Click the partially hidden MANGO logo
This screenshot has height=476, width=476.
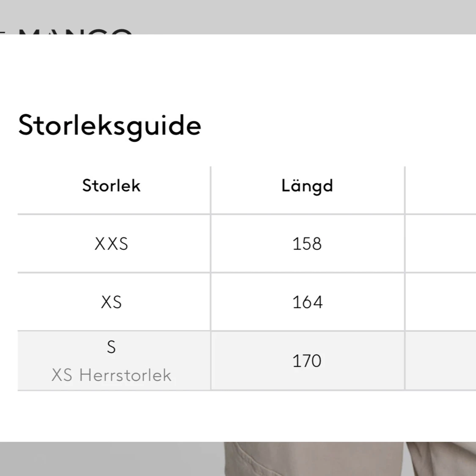[x=76, y=32]
